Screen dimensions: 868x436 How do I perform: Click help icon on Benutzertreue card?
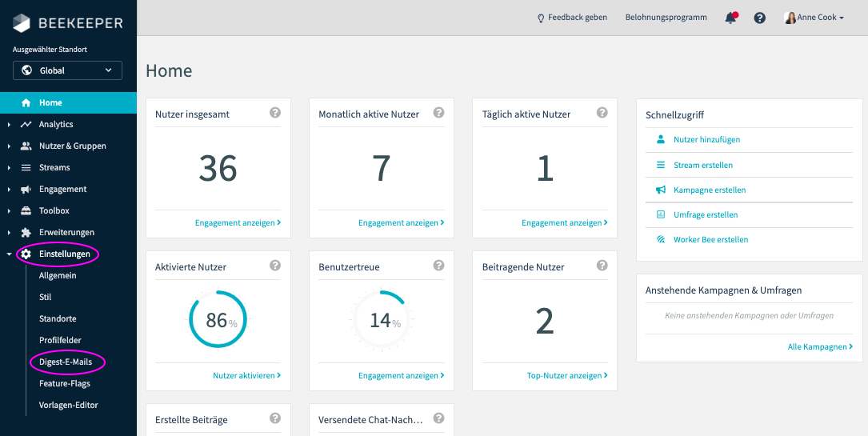click(x=438, y=266)
